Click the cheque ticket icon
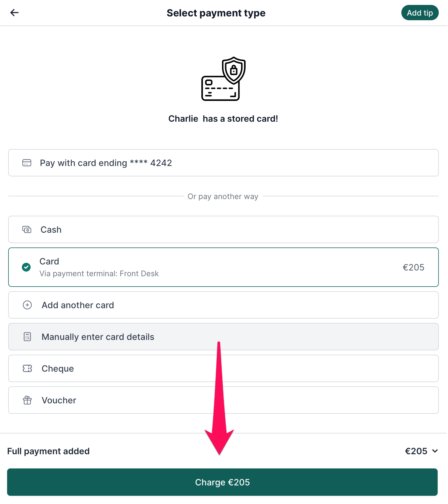Image resolution: width=448 pixels, height=504 pixels. click(x=27, y=368)
